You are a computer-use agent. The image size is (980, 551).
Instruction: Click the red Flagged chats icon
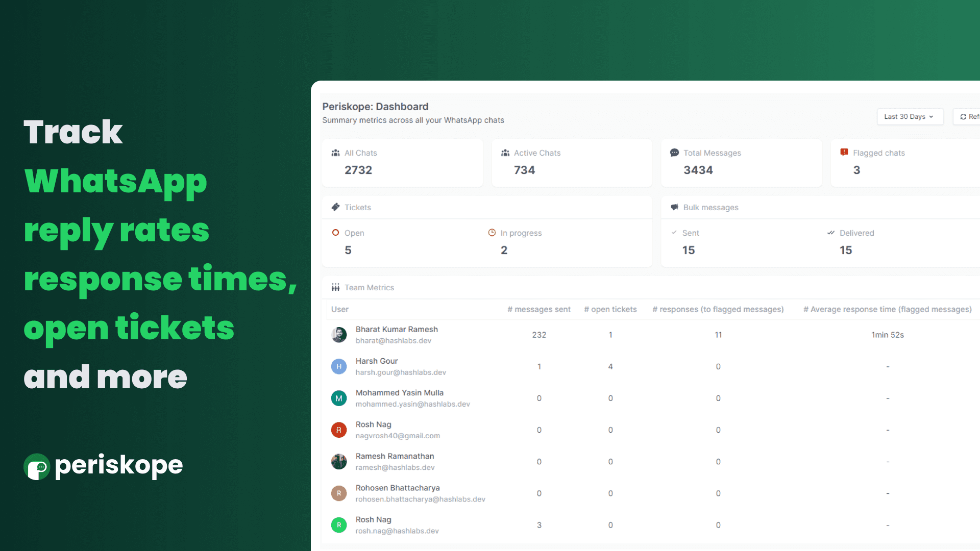(844, 153)
